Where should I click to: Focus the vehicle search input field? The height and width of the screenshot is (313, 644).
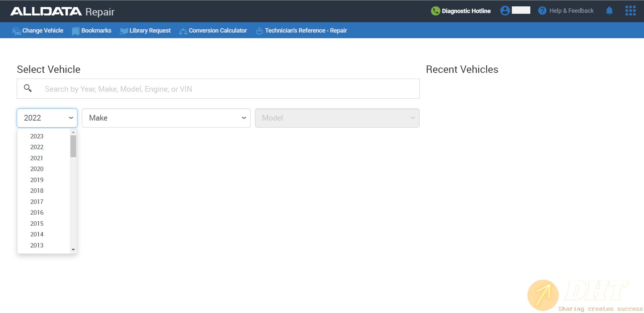(x=218, y=89)
